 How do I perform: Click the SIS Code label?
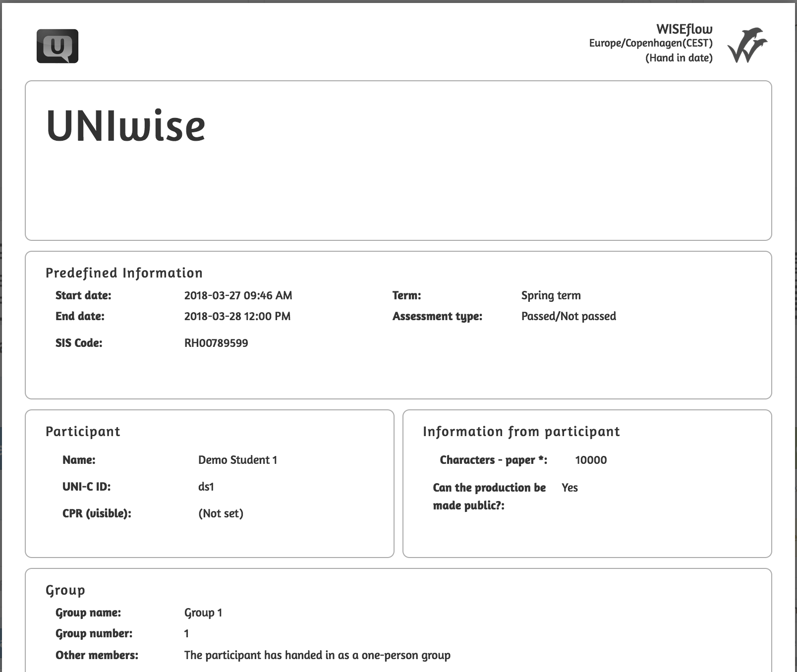[x=79, y=343]
